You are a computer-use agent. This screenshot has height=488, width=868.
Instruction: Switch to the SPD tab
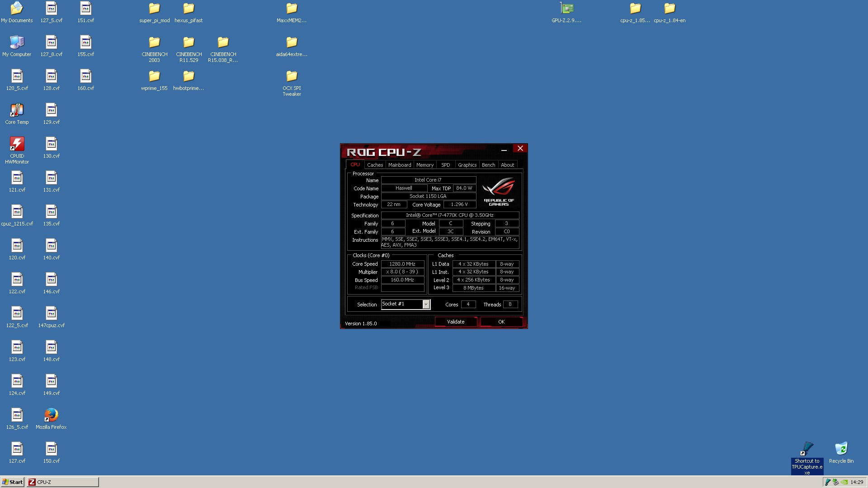point(446,165)
